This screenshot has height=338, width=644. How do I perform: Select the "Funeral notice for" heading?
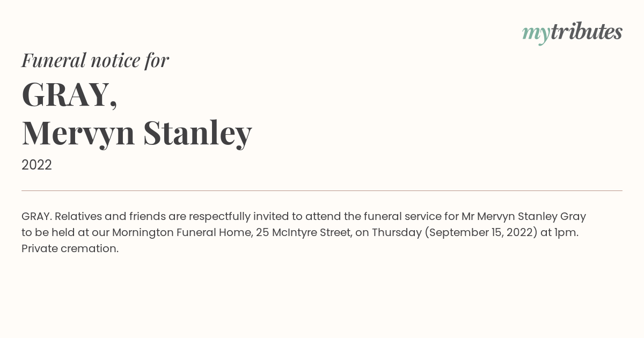(95, 60)
